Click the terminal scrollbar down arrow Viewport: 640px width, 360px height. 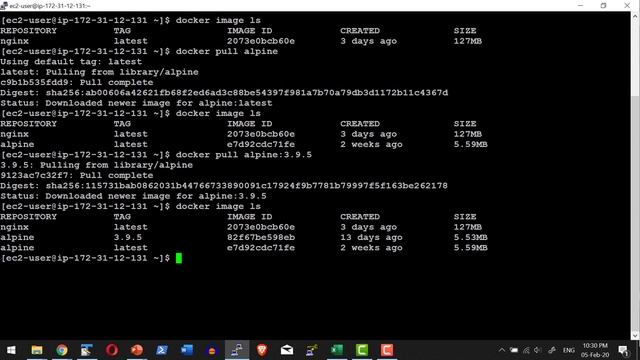pyautogui.click(x=635, y=336)
